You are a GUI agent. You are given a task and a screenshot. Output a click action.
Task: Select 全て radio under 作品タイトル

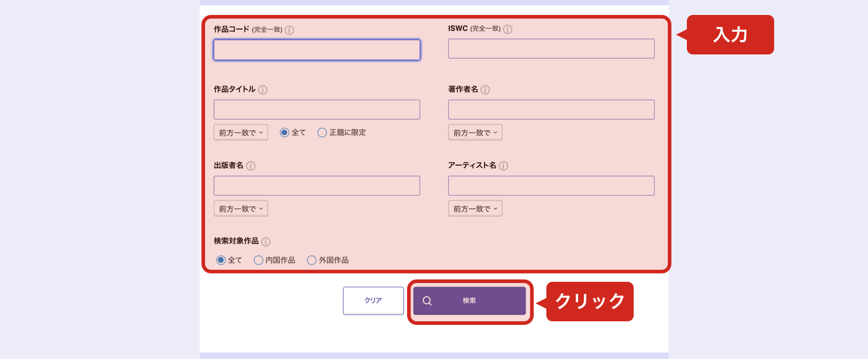point(285,132)
